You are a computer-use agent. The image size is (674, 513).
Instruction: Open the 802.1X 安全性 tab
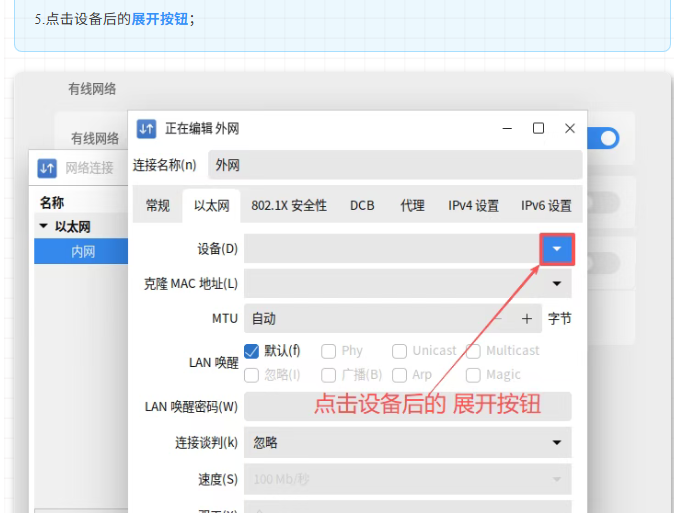point(289,206)
